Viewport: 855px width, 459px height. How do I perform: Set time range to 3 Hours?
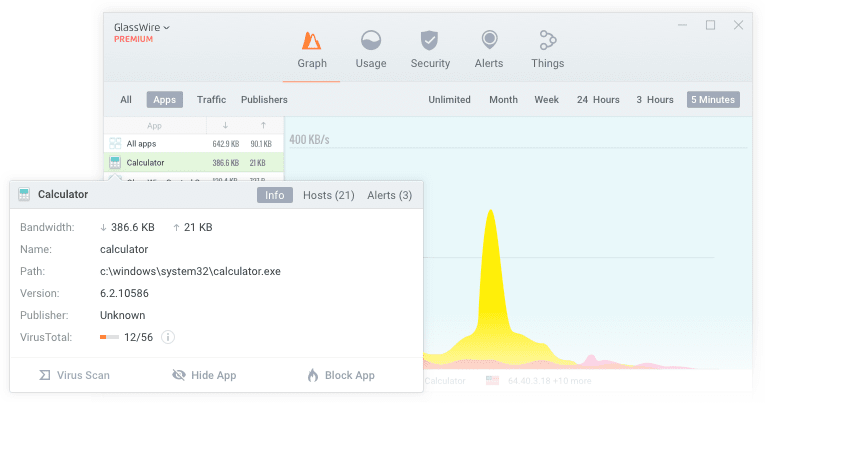click(x=655, y=100)
